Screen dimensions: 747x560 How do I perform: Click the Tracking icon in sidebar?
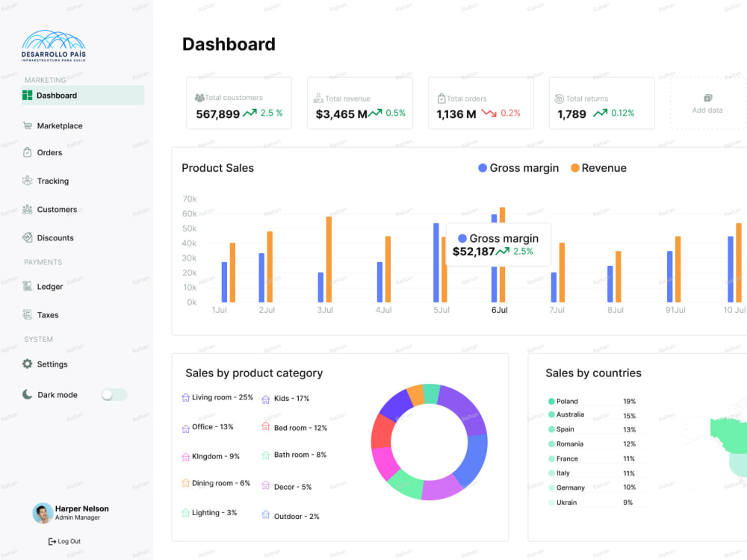coord(27,181)
